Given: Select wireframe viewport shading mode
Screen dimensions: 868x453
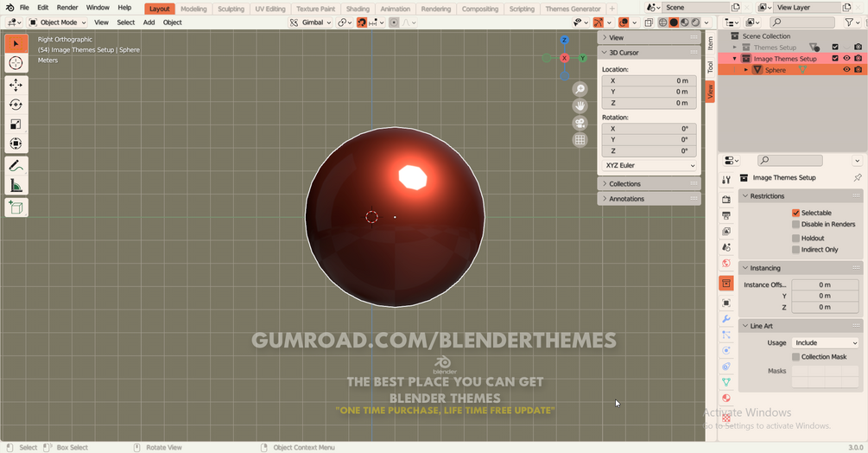Looking at the screenshot, I should pyautogui.click(x=662, y=22).
